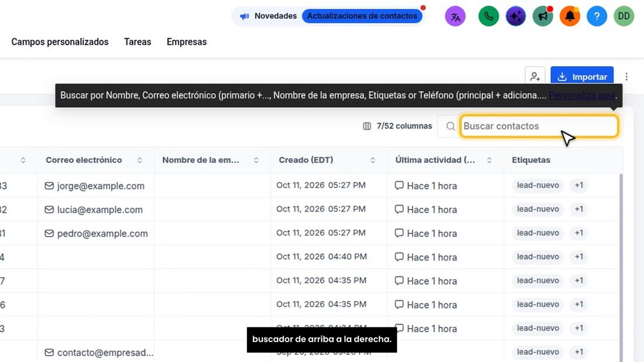Image resolution: width=644 pixels, height=362 pixels.
Task: Click the Importar button
Action: click(582, 76)
